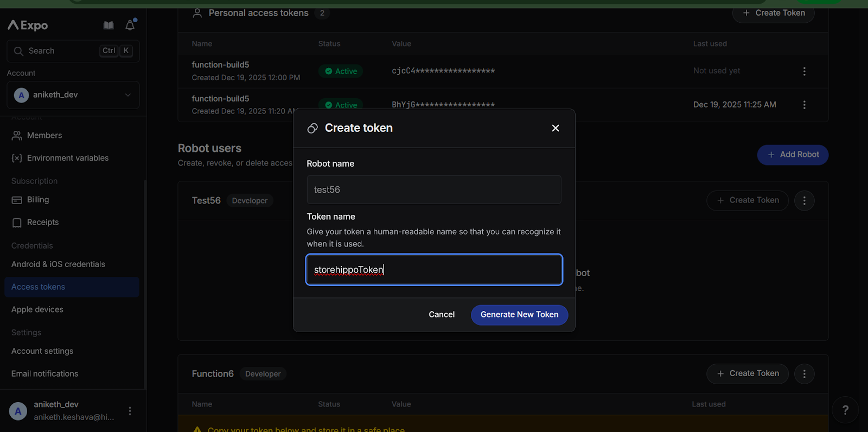Open options menu for Test56 robot

804,201
